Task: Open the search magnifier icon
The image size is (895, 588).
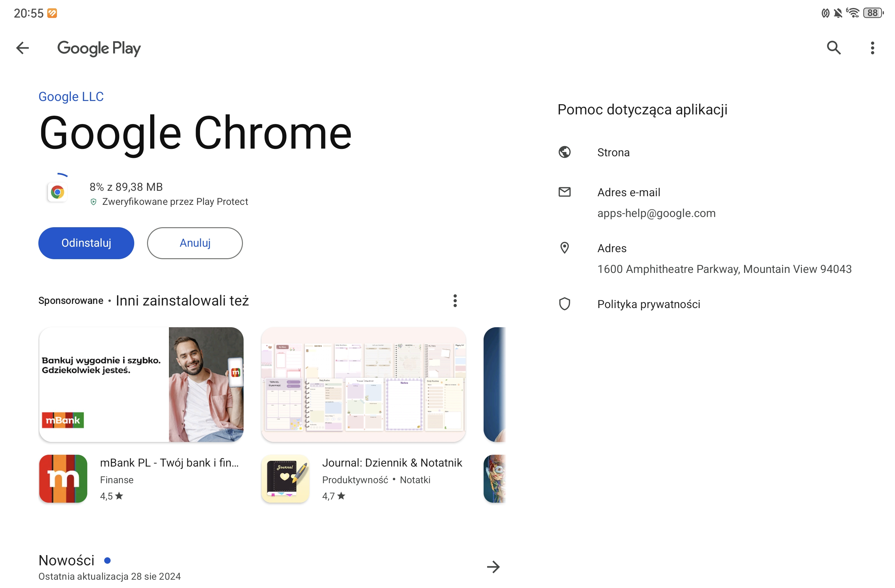Action: pyautogui.click(x=834, y=48)
